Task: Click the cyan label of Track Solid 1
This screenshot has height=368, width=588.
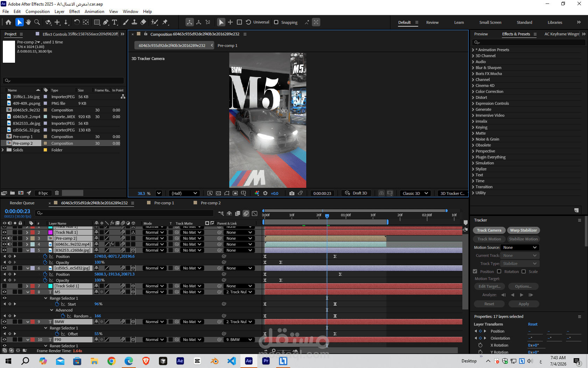Action: (x=50, y=286)
